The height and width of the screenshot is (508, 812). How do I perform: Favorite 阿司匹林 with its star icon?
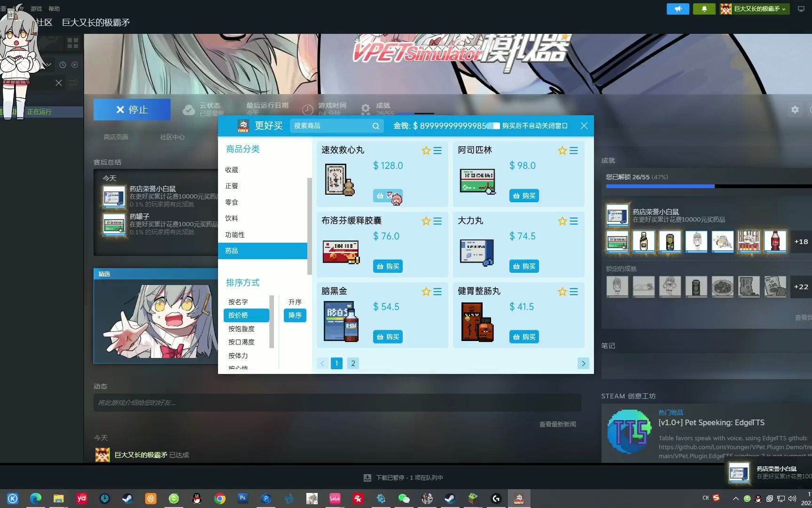tap(562, 151)
